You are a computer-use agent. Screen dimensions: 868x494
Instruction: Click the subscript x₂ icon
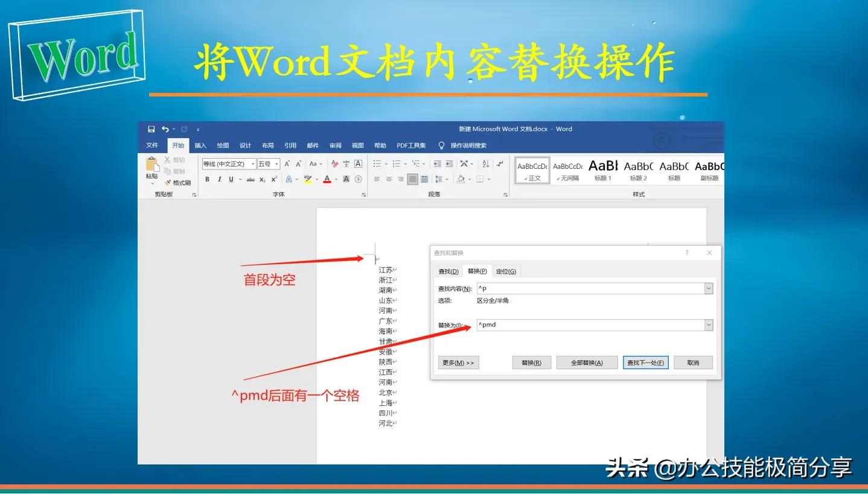tap(263, 179)
